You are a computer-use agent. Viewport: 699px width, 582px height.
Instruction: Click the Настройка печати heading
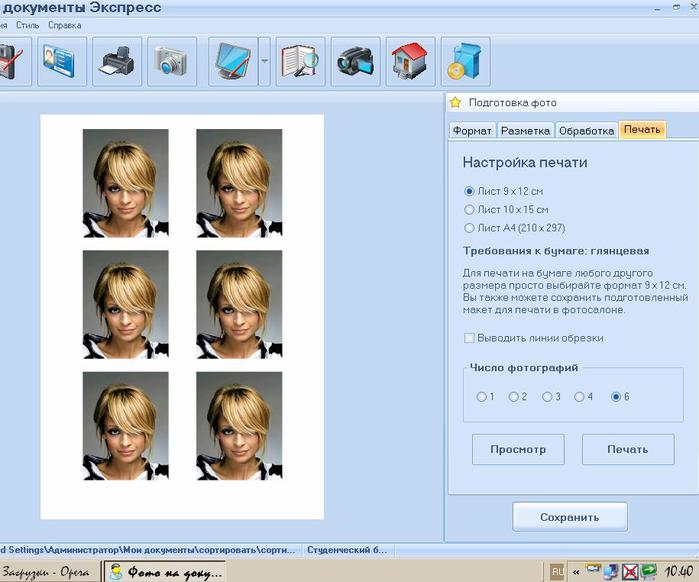(525, 162)
